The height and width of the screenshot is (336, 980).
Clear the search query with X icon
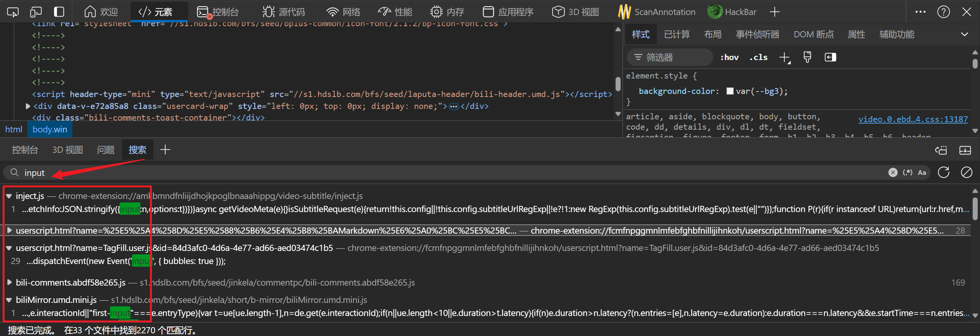893,173
